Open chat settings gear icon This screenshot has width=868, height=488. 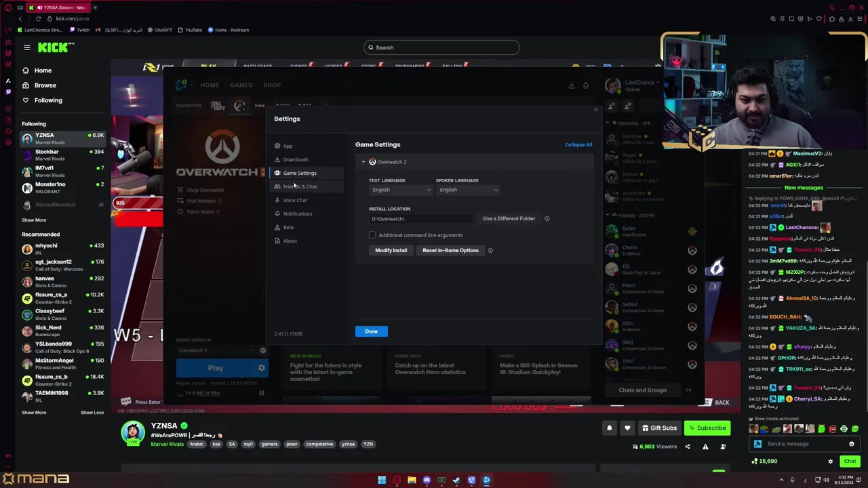click(830, 462)
